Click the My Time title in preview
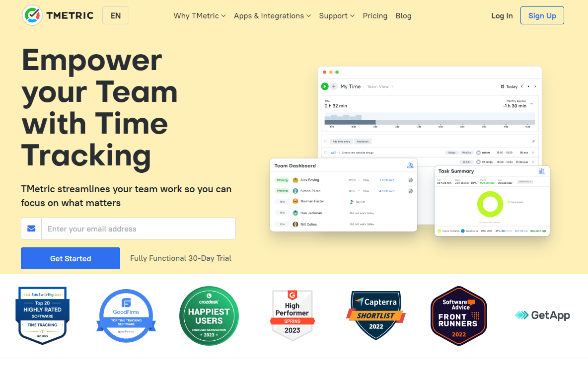Viewport: 588px width, 384px height. click(x=350, y=86)
